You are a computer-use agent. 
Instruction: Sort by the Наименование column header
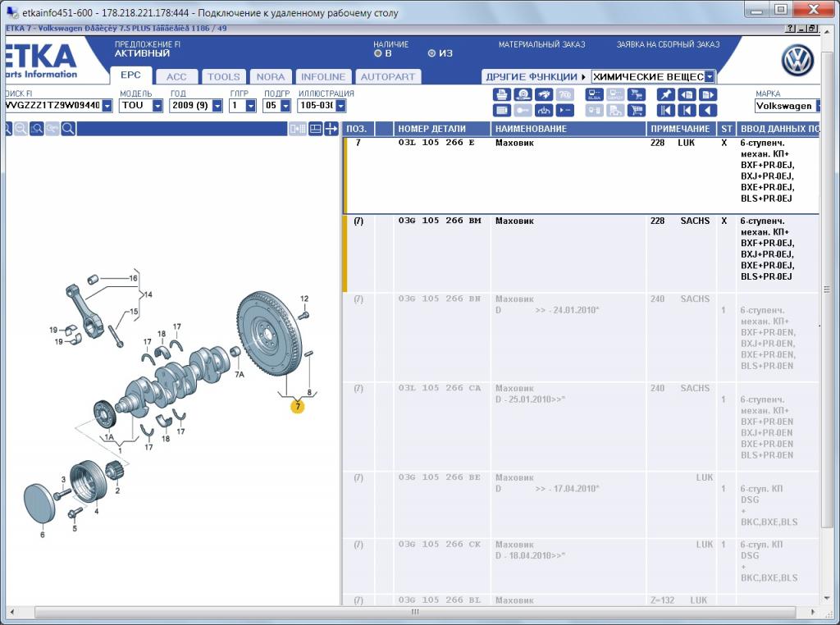pyautogui.click(x=568, y=129)
